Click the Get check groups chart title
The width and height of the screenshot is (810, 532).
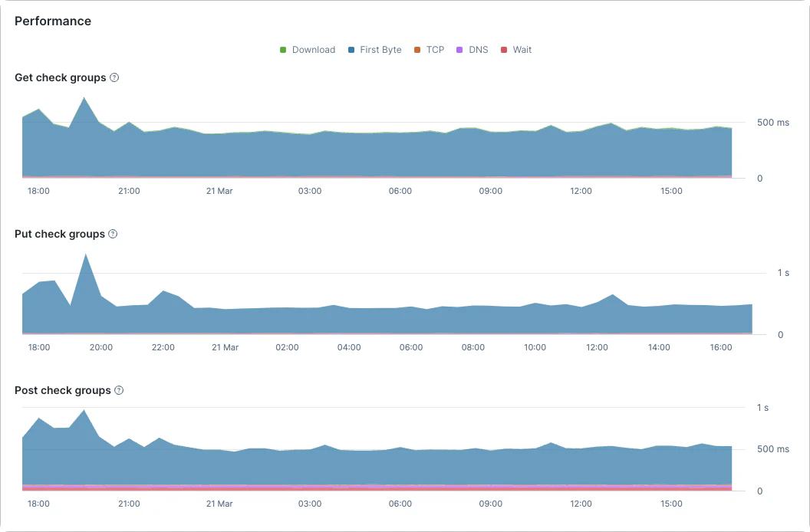coord(60,77)
